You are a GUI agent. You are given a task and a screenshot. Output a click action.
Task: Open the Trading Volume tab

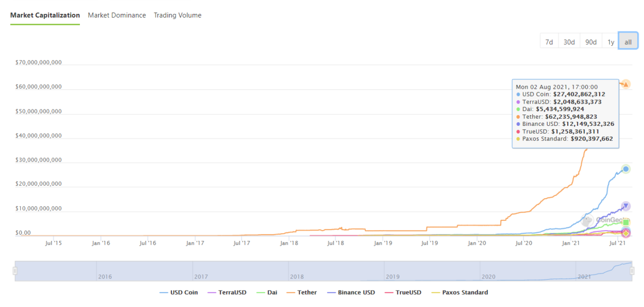(x=178, y=15)
